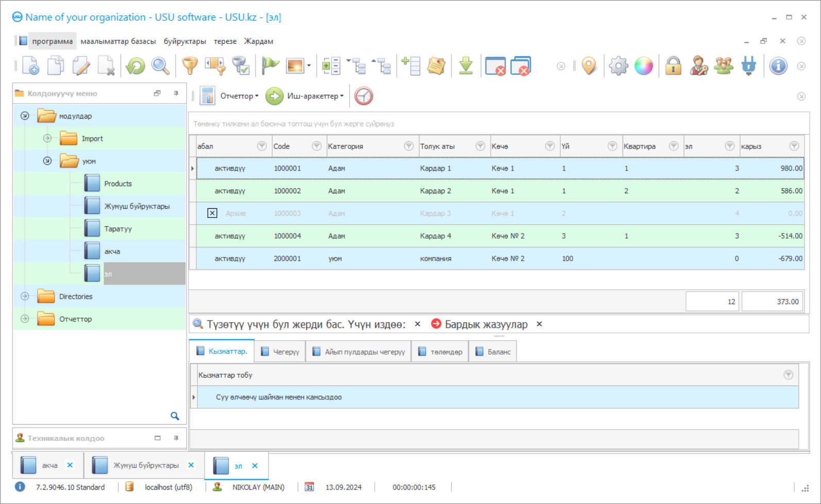Screen dimensions: 821x504
Task: Click the green flag icon
Action: pos(270,66)
